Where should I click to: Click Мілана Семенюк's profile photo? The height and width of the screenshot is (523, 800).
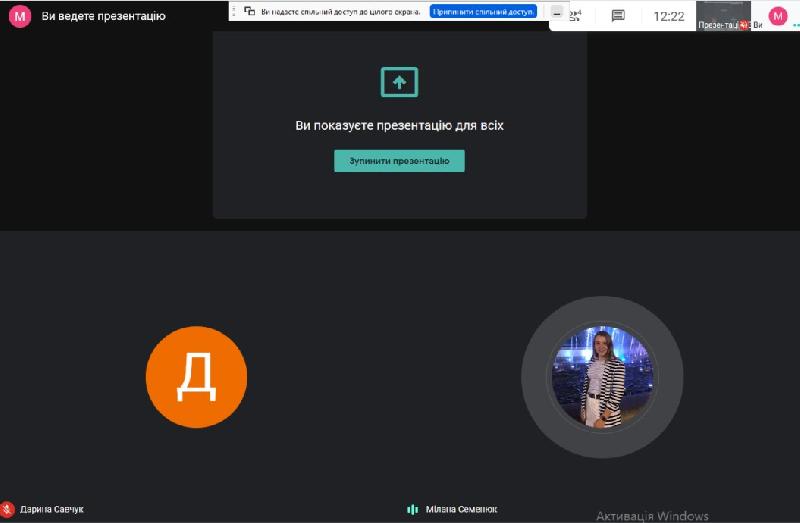(x=602, y=377)
